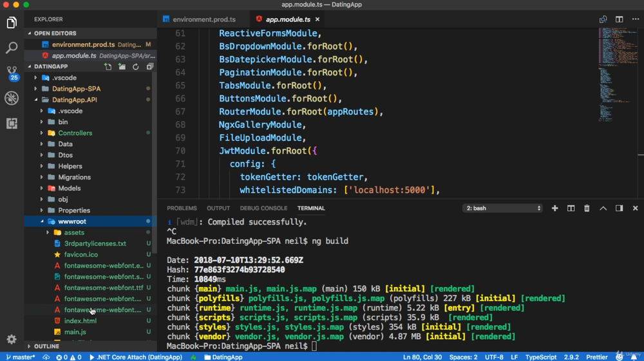Open main.js in wwwroot
This screenshot has height=361, width=644.
point(75,332)
